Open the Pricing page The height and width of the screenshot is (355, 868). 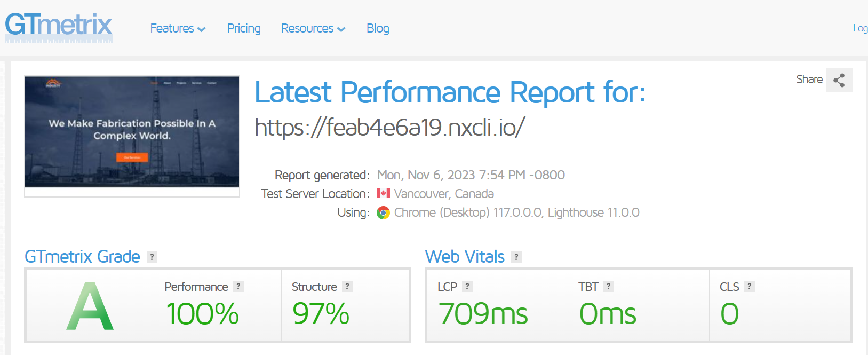coord(244,28)
